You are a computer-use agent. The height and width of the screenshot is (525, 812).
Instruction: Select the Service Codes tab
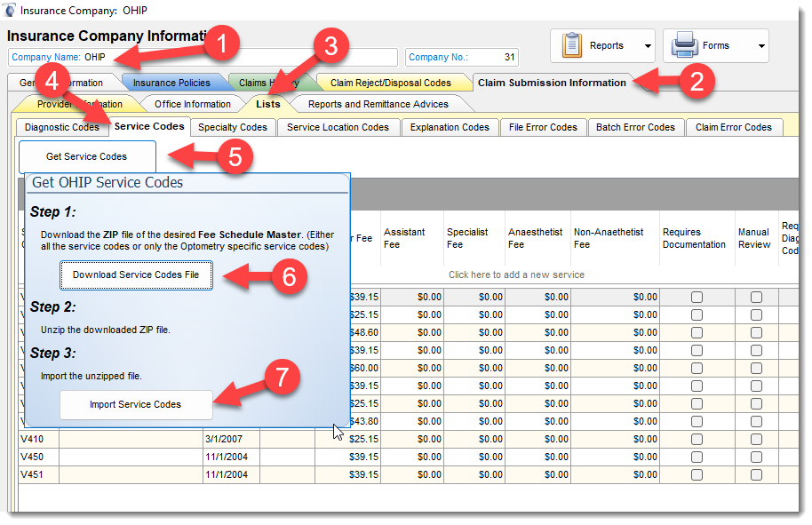coord(149,126)
